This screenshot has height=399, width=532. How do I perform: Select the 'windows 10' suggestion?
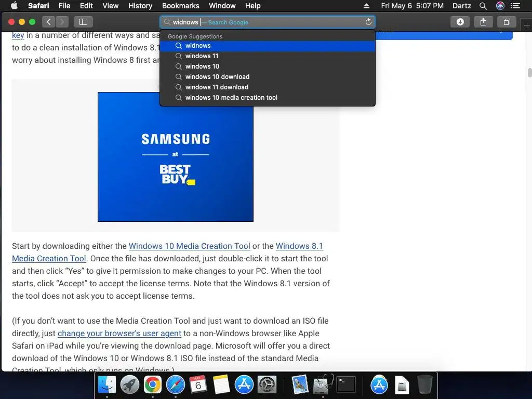pos(268,66)
